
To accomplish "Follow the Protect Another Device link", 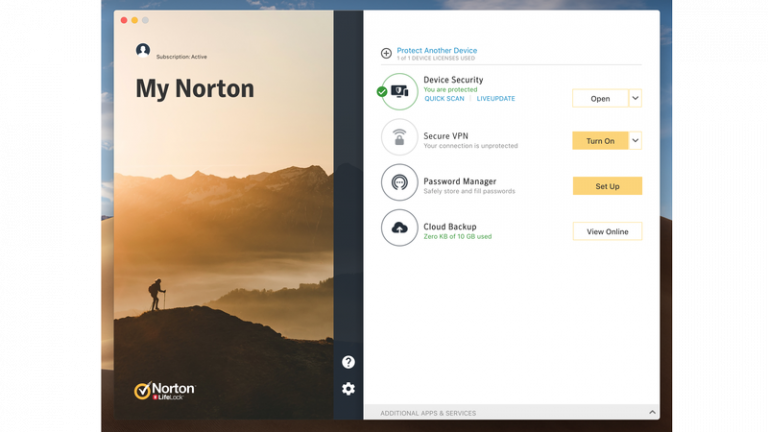I will [x=437, y=50].
